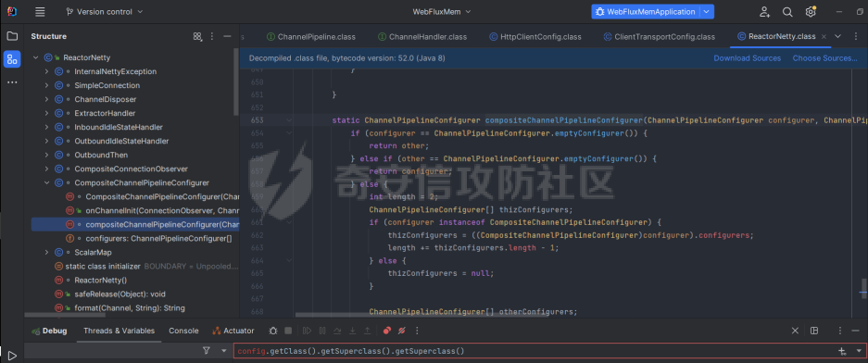The width and height of the screenshot is (868, 363).
Task: Open Debug panel options menu
Action: click(840, 331)
